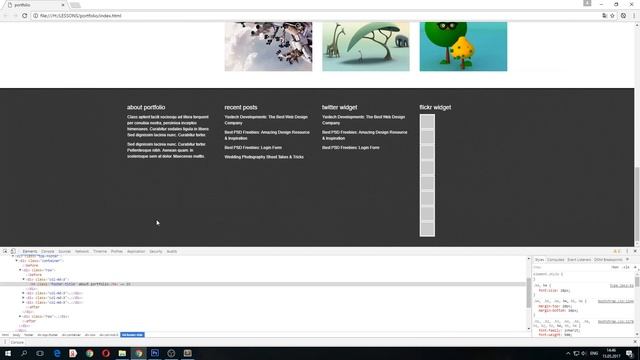
Task: Click the body breadcrumb item
Action: click(x=16, y=335)
